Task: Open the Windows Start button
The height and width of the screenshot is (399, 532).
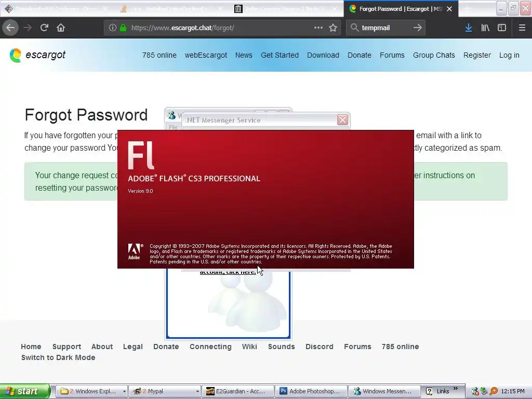Action: (x=24, y=391)
